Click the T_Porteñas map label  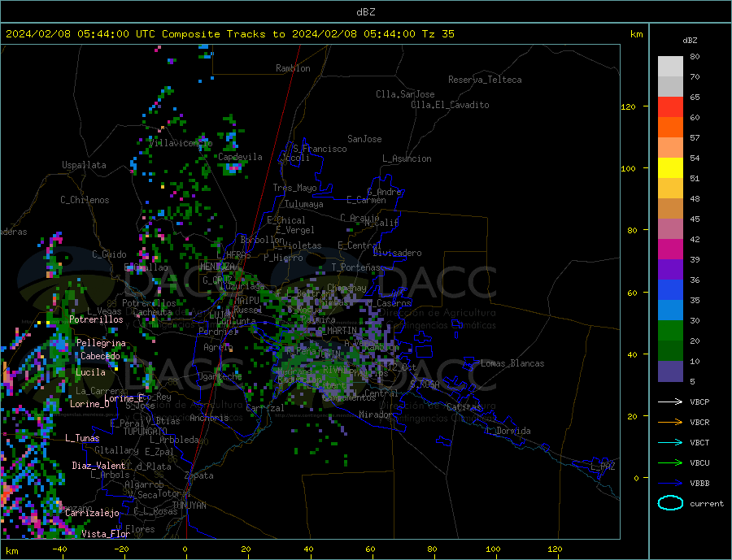356,267
